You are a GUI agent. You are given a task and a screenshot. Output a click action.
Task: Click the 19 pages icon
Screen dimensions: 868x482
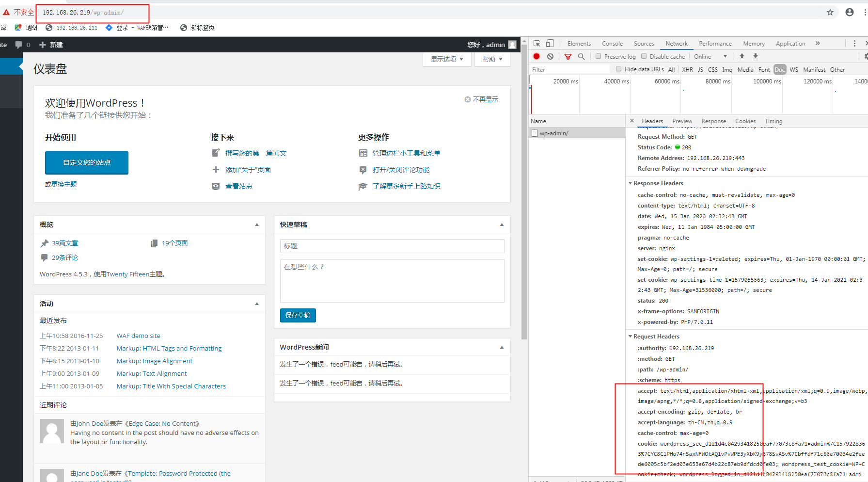point(154,243)
